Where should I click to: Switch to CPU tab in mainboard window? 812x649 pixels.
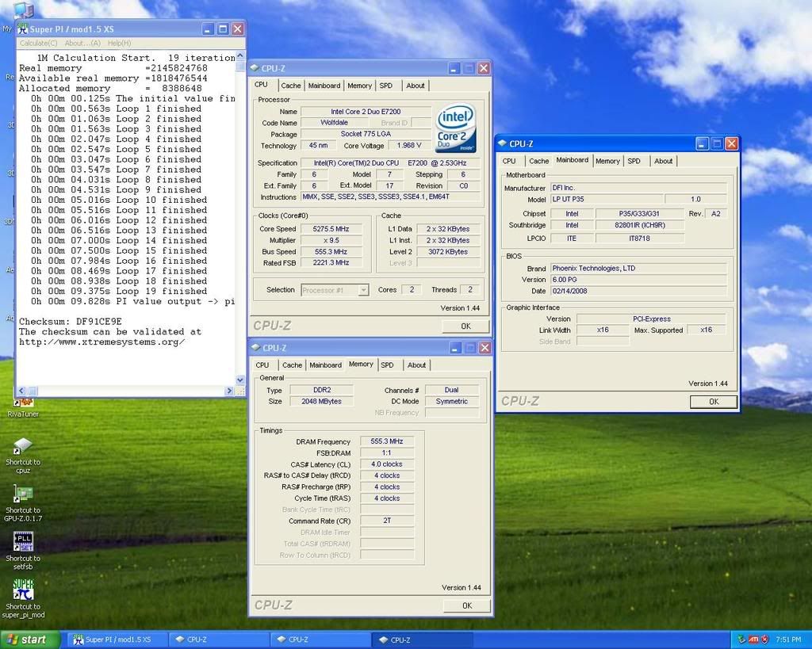pos(509,161)
